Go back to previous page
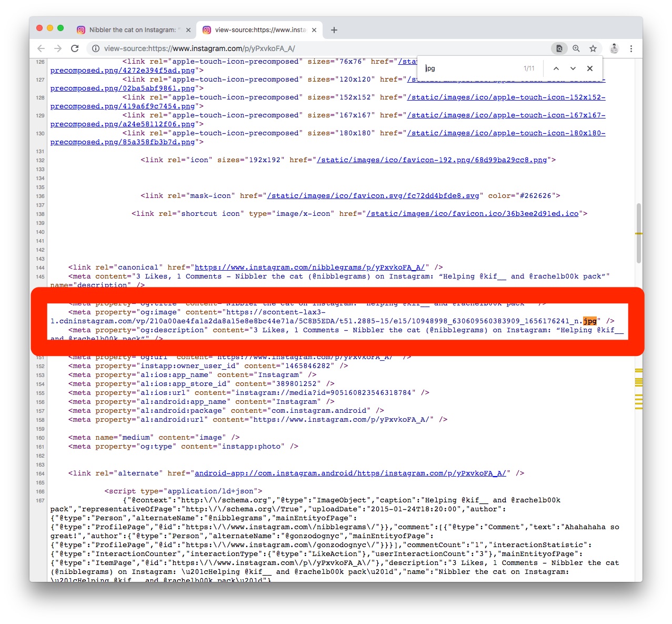Screen dimensions: 672x624 pyautogui.click(x=41, y=48)
